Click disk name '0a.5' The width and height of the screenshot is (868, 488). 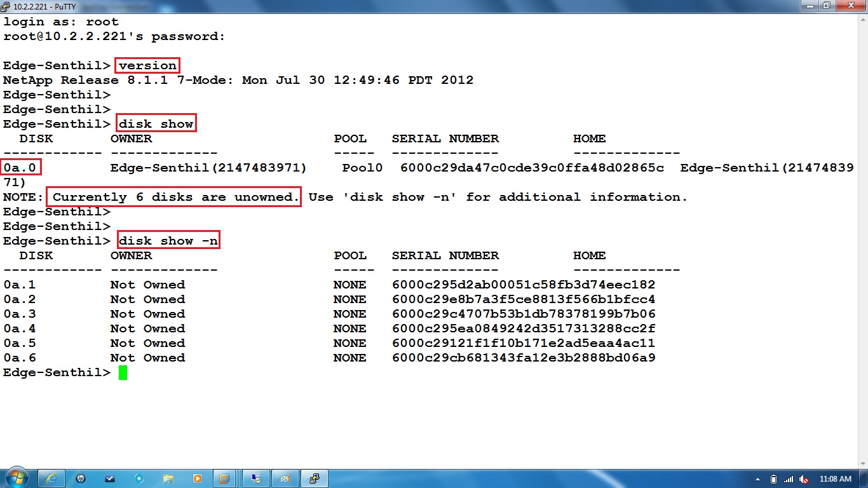tap(20, 343)
